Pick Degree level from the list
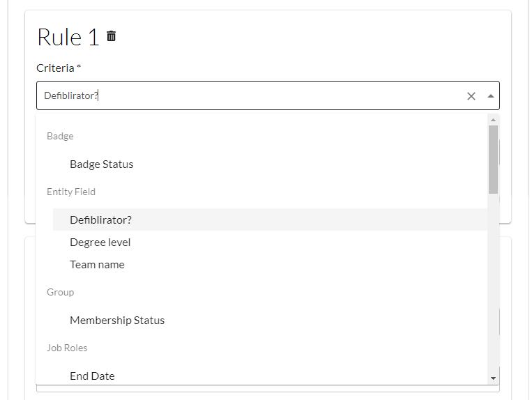Viewport: 532px width, 400px height. (x=100, y=243)
